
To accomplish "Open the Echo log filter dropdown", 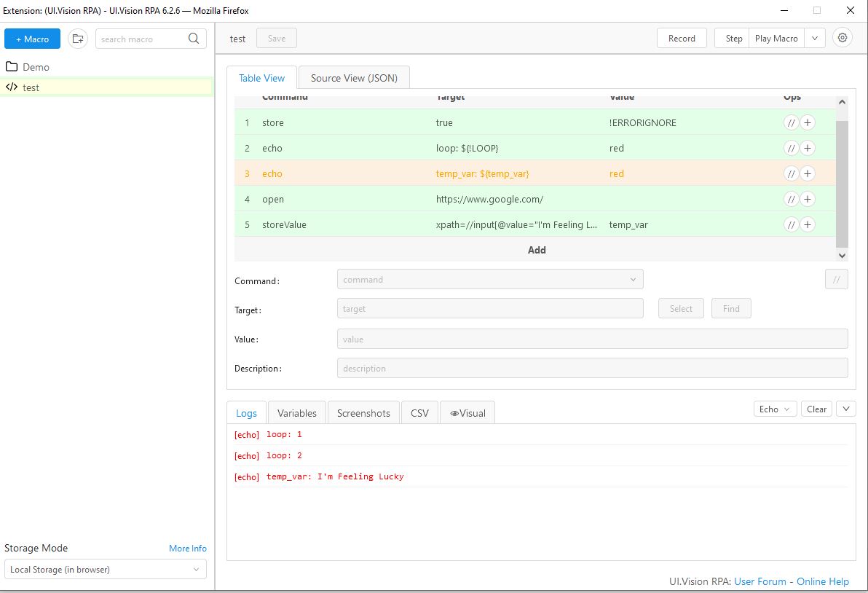I will point(775,409).
